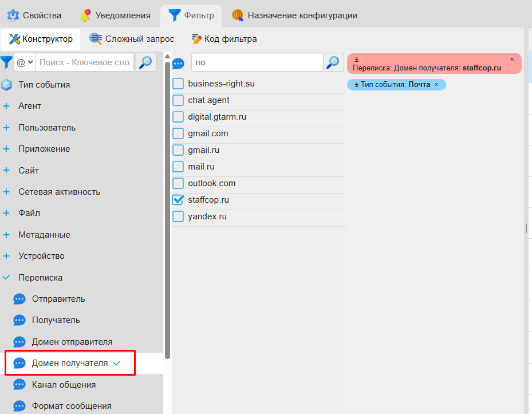
Task: Switch to the Фильтр tab
Action: click(x=191, y=15)
